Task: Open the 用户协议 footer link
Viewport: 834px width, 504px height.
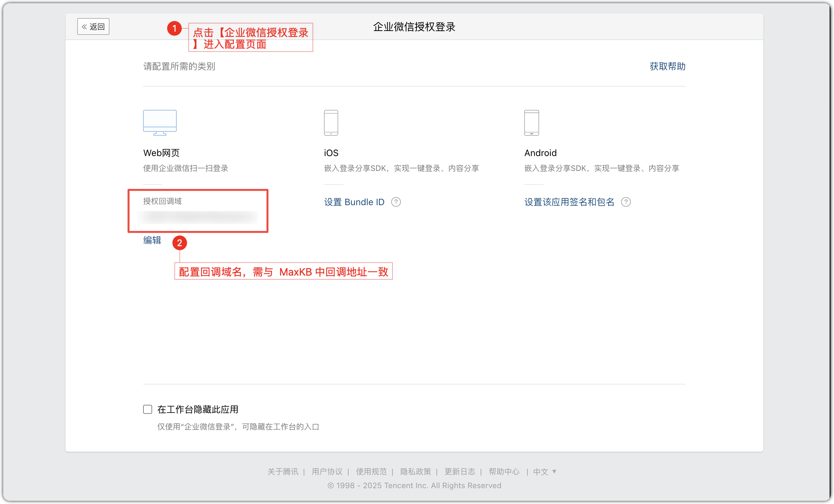Action: tap(327, 471)
